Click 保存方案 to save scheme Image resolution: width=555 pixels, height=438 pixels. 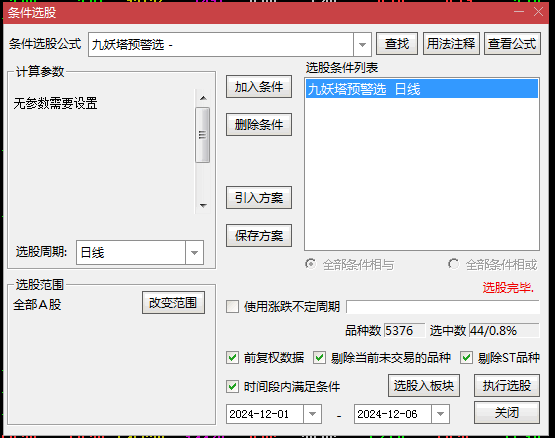pos(259,235)
